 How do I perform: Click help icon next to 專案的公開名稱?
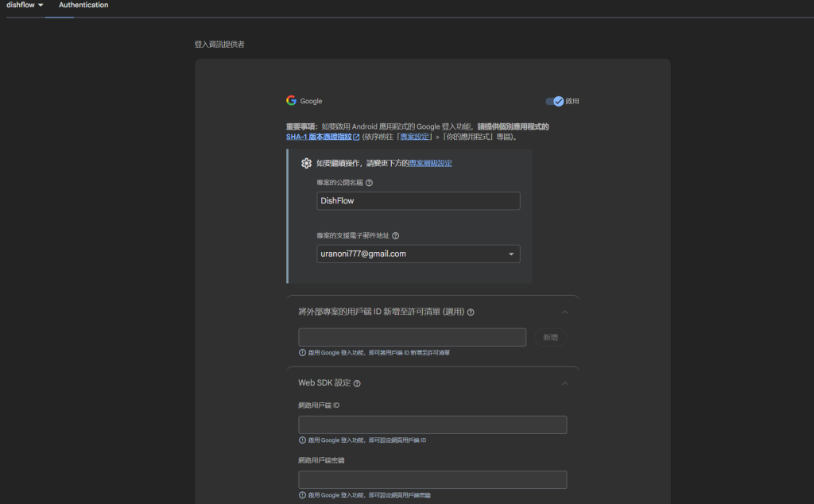pos(369,183)
